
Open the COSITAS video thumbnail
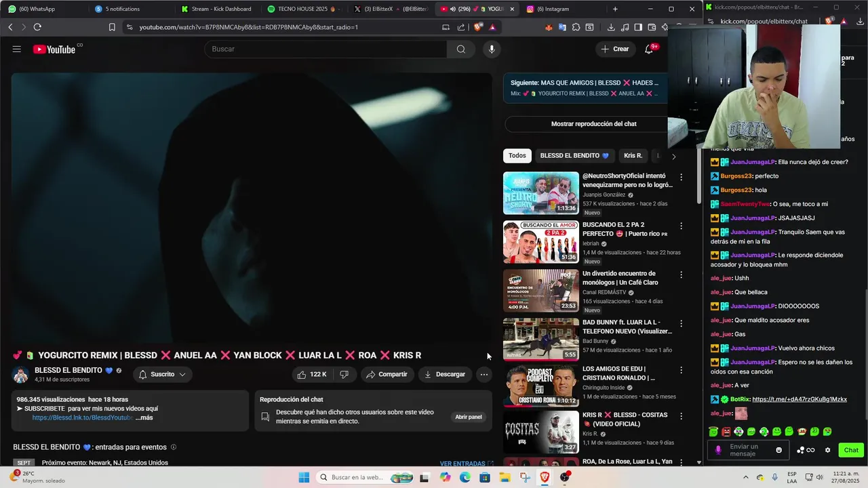541,432
